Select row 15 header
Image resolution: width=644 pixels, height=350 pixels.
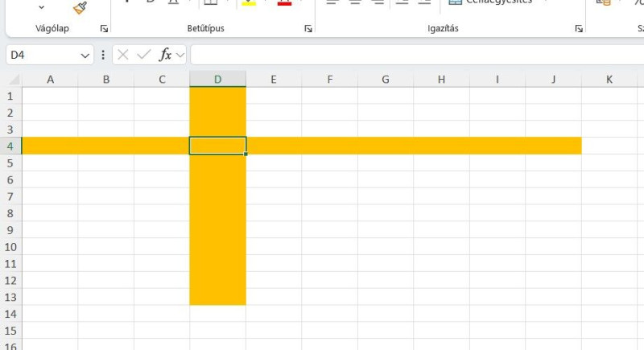pos(10,331)
